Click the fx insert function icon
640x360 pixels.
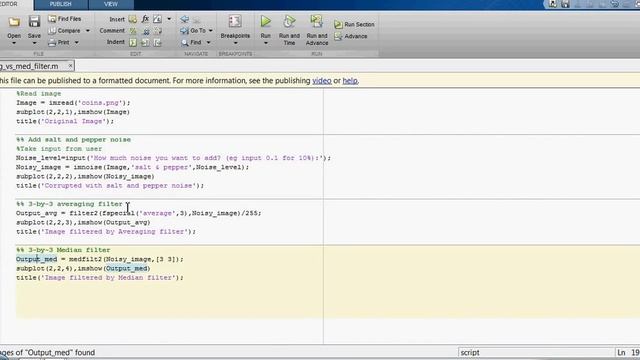point(145,19)
